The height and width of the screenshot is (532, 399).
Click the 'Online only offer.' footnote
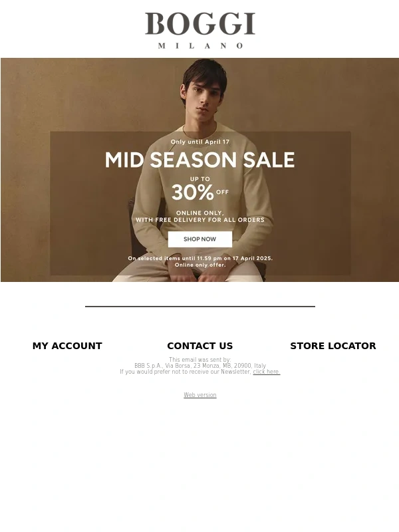point(200,265)
